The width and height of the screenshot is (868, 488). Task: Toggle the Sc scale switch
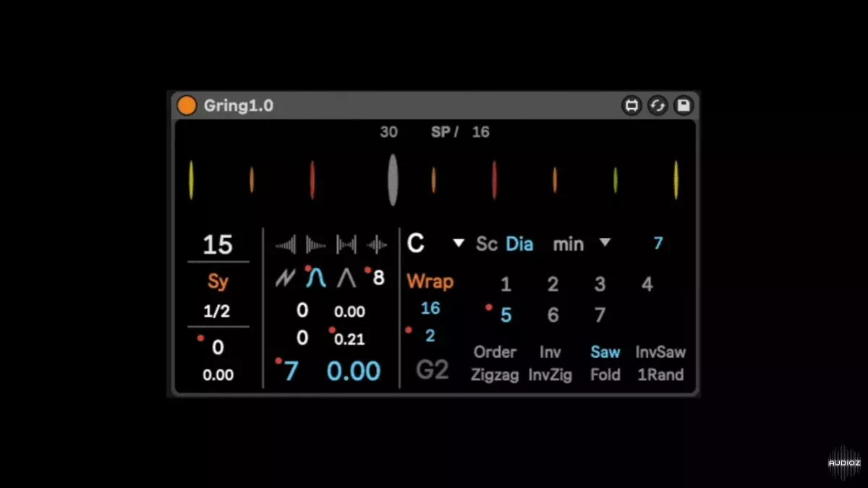pyautogui.click(x=487, y=244)
